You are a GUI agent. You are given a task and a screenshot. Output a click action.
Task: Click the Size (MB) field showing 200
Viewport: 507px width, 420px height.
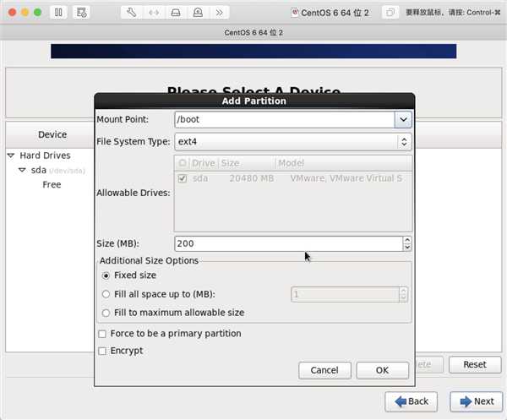point(289,243)
